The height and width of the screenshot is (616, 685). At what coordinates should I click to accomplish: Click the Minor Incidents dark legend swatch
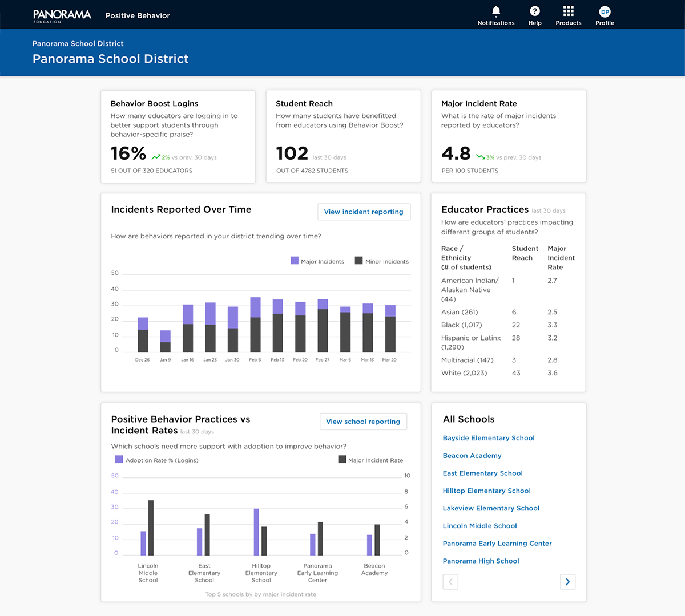click(x=358, y=261)
